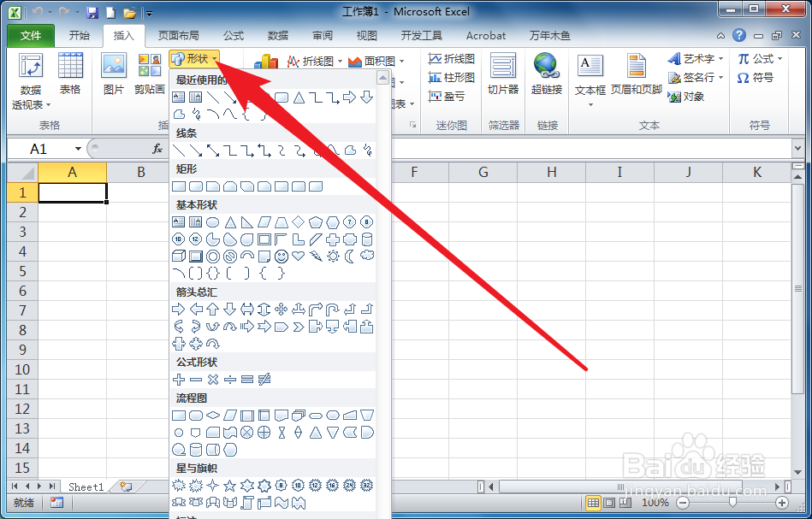Select the cloud shape in basic shapes
The image size is (812, 519).
point(367,256)
